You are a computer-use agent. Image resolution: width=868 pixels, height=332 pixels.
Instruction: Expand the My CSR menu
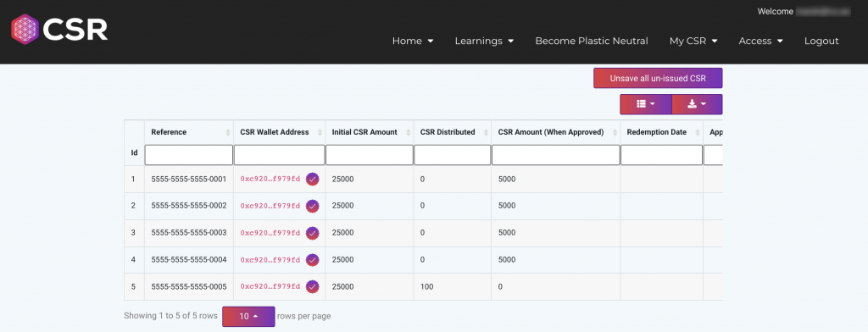(x=693, y=41)
